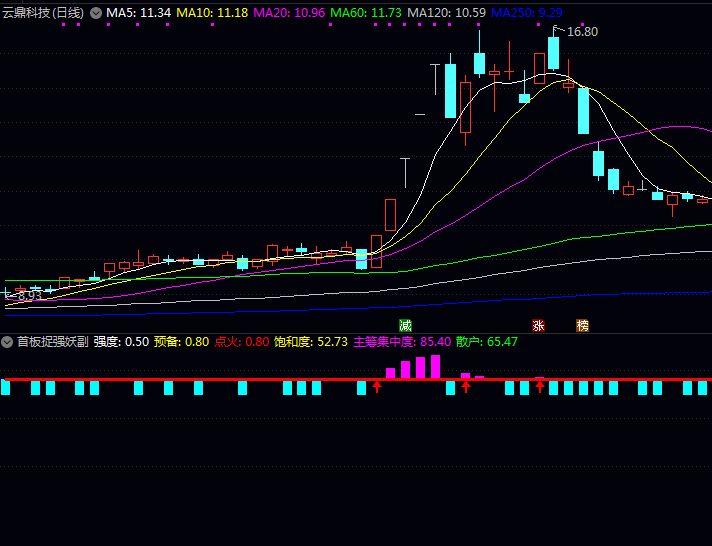Screen dimensions: 712x546
Task: Expand dropdown next to 云鼎科技(日线)
Action: [x=96, y=13]
